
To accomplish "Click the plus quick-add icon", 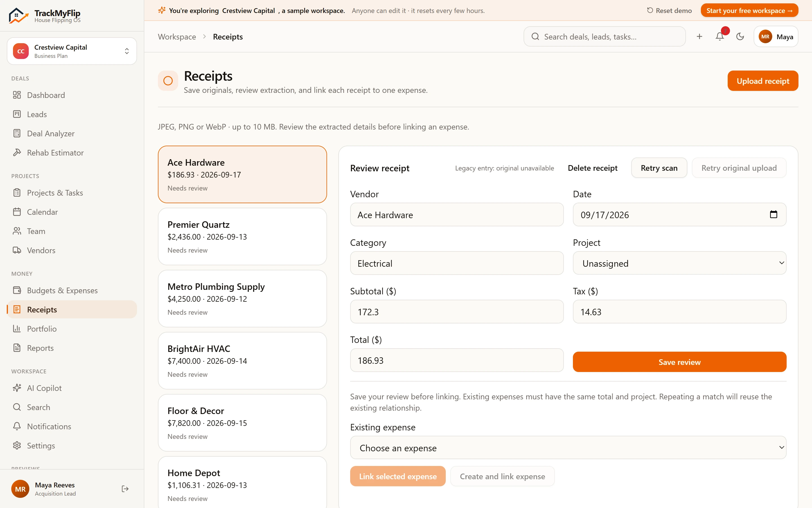I will click(699, 36).
